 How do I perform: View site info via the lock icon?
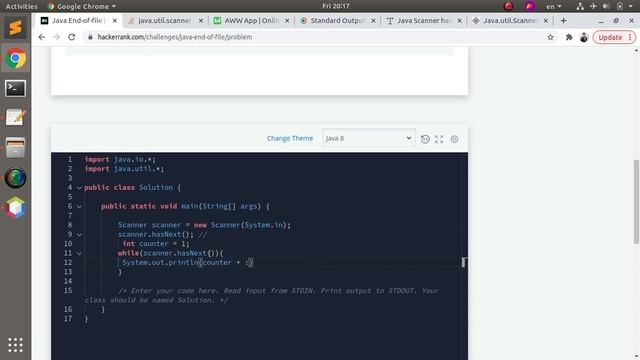90,37
